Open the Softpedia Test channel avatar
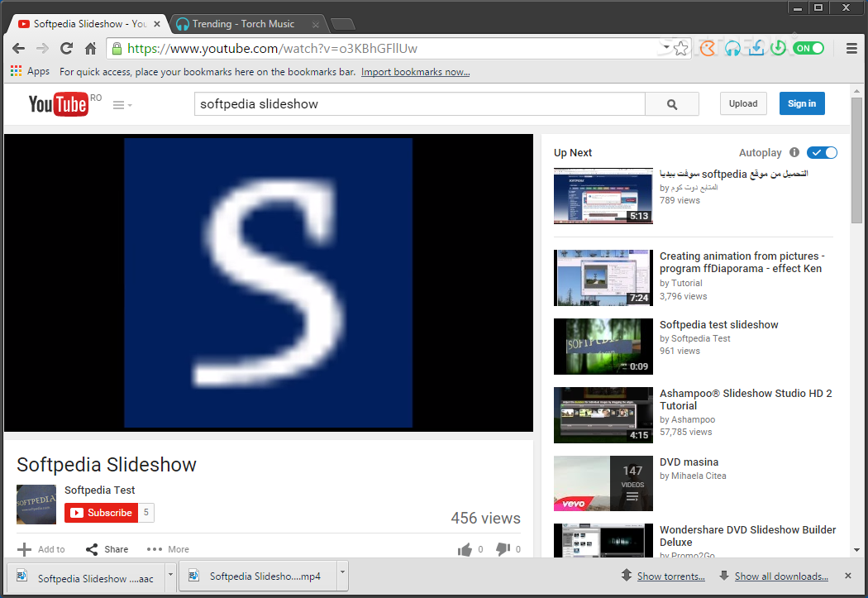Image resolution: width=868 pixels, height=598 pixels. pos(36,505)
